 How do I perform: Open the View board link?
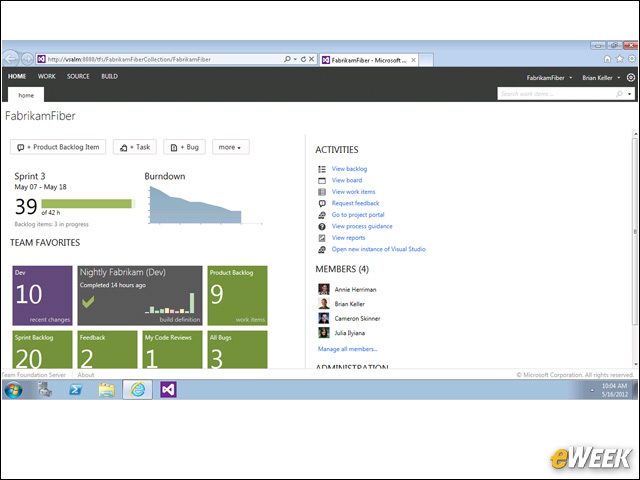[x=347, y=180]
